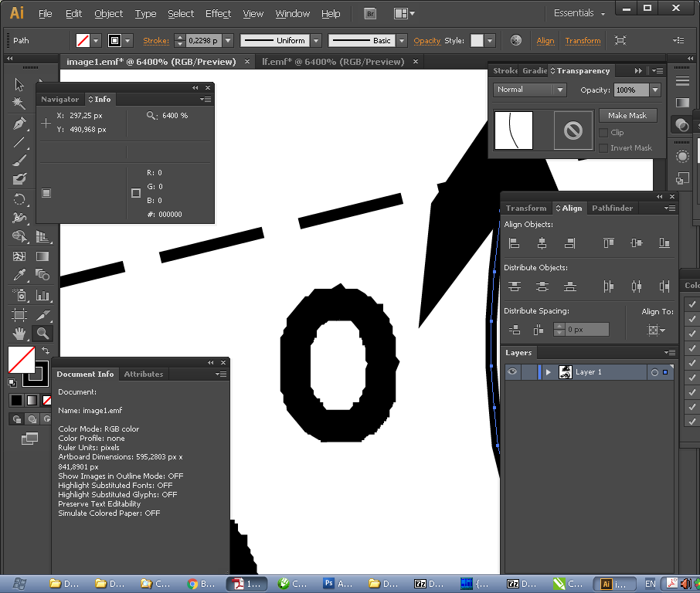Select the Pen tool
Screen dimensions: 700x593
click(x=19, y=123)
